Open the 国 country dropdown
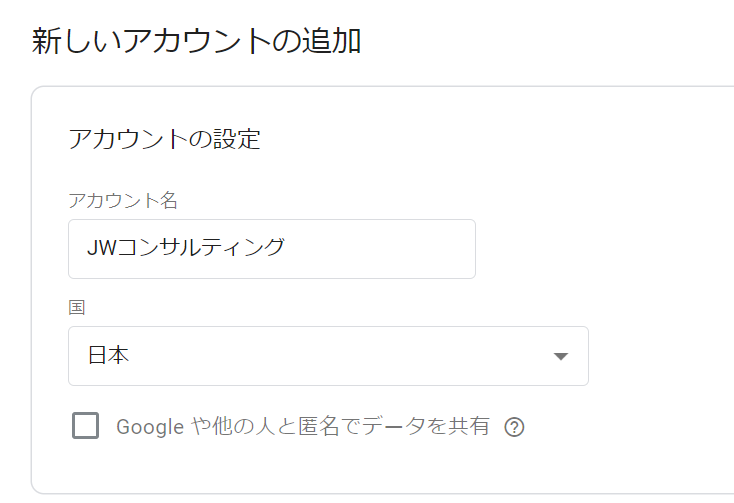 pyautogui.click(x=328, y=356)
